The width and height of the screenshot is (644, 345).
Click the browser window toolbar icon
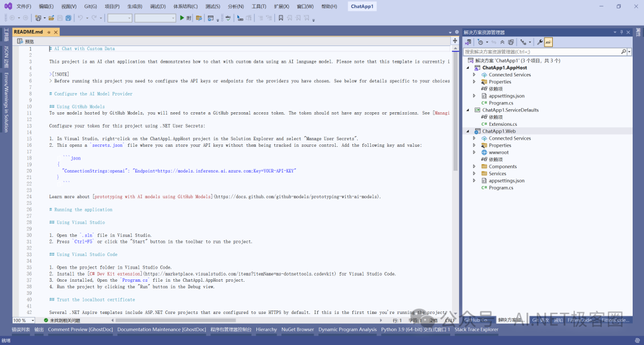(210, 18)
